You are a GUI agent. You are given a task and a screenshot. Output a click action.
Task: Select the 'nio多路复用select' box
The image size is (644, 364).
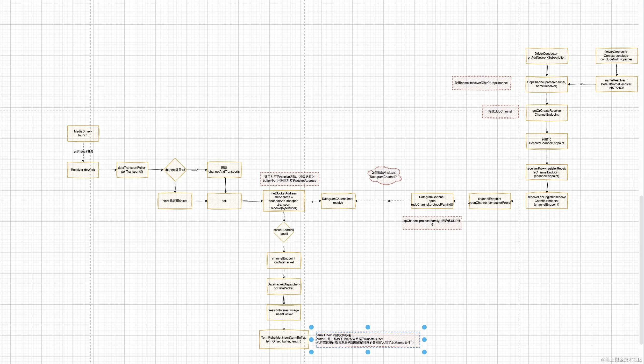[175, 201]
